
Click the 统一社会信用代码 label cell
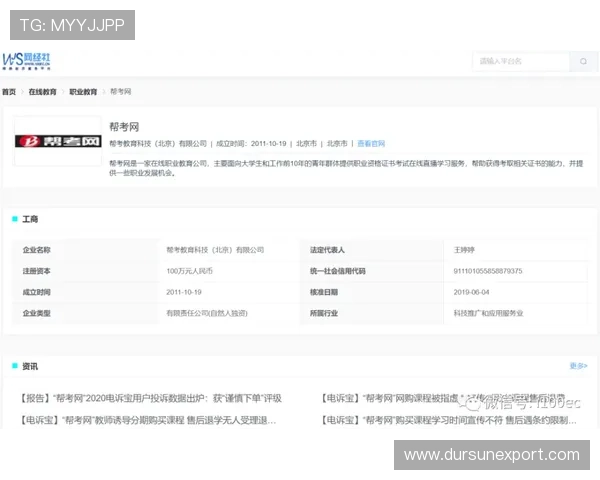pos(372,271)
